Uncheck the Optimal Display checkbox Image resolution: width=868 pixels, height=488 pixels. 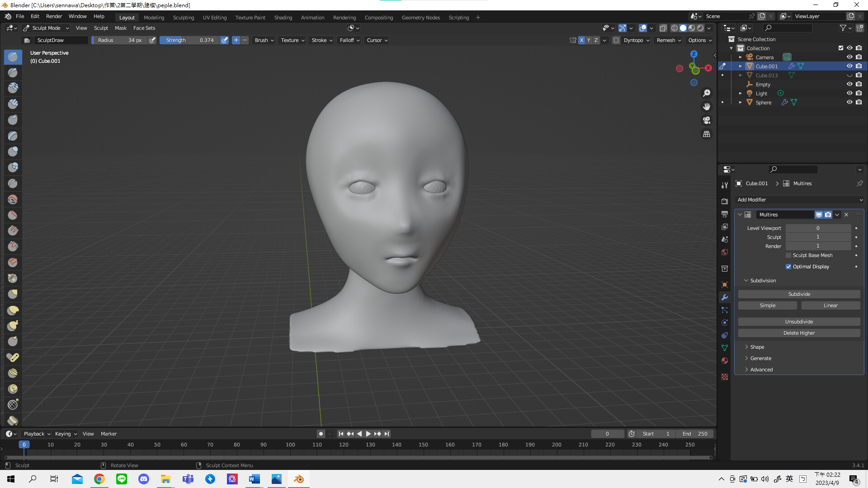[788, 267]
